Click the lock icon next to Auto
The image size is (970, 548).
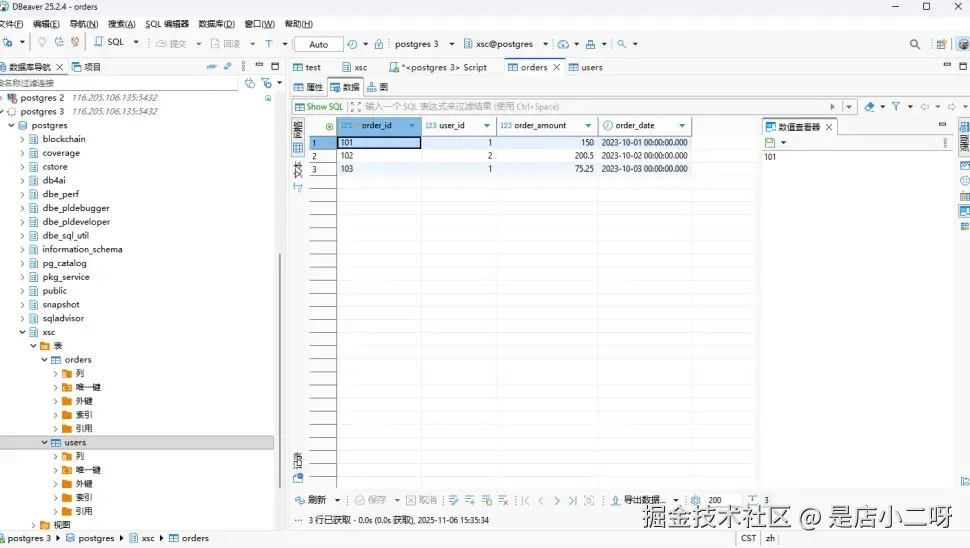coord(379,44)
